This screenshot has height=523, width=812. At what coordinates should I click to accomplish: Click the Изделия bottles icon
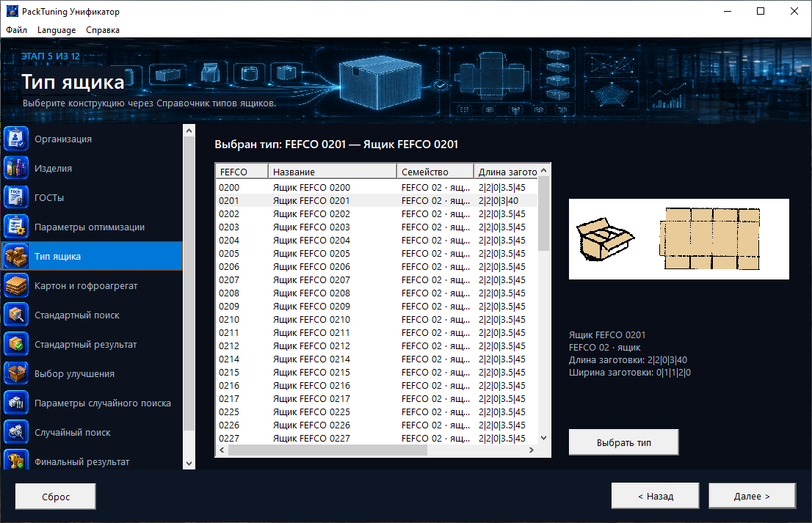pos(16,168)
